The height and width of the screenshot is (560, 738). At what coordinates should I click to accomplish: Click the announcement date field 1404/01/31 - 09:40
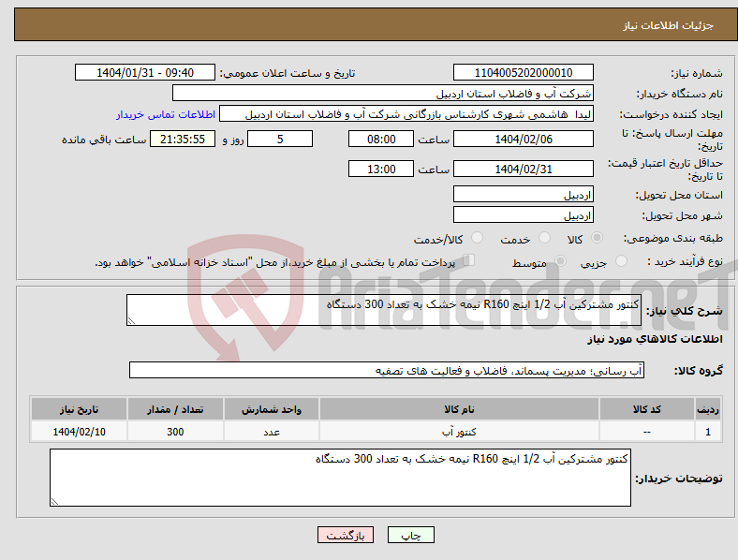click(145, 72)
